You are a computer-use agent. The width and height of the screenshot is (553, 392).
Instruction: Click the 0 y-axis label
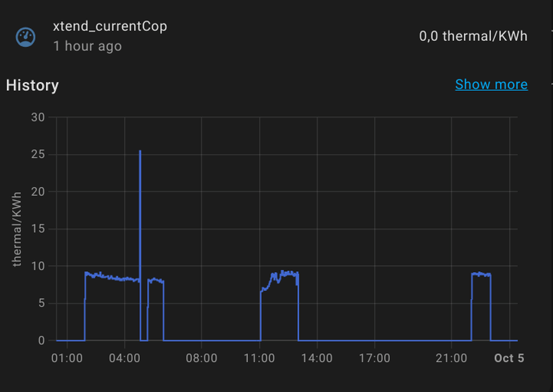coord(42,340)
